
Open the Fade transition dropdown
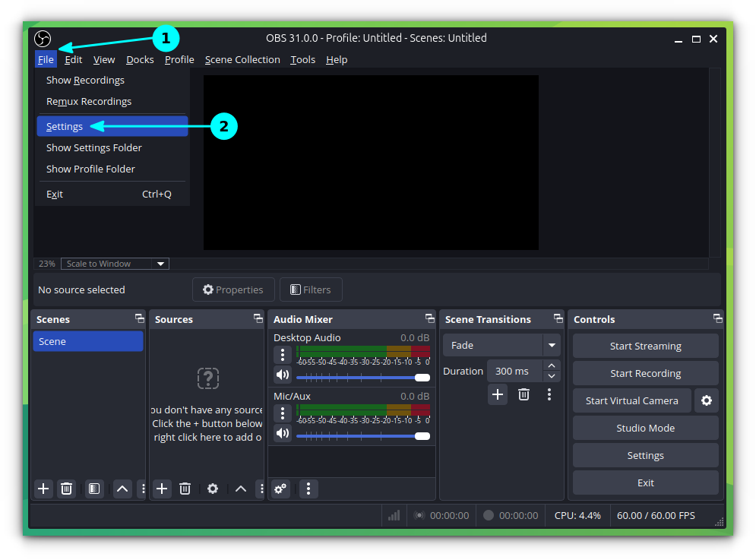(x=501, y=345)
